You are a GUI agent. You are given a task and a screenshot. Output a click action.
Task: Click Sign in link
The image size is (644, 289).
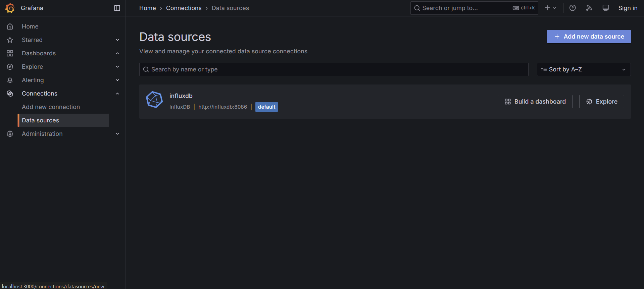(x=628, y=8)
